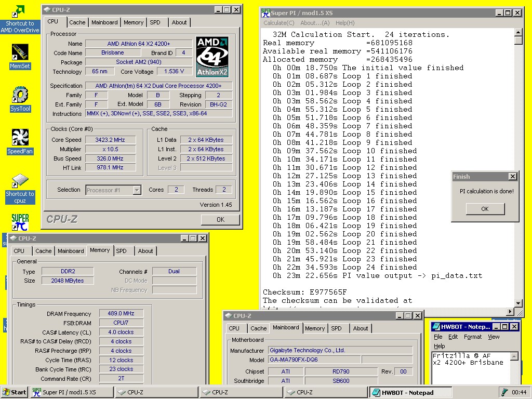Switch to the Cache tab in the top CPU-Z window
532x399 pixels.
click(77, 22)
